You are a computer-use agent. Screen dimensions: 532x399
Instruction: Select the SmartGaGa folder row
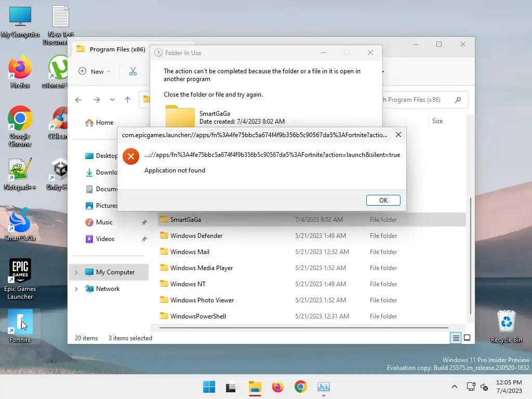312,220
